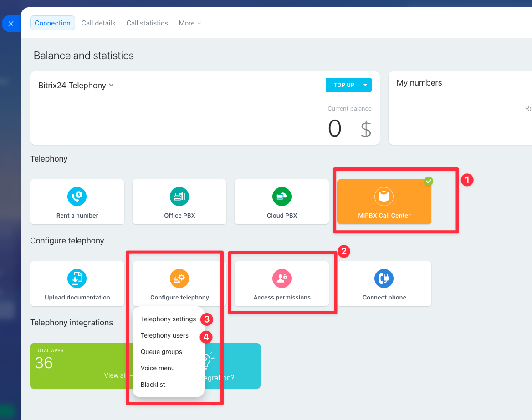Screen dimensions: 532x420
Task: Expand the More tab menu
Action: point(189,23)
